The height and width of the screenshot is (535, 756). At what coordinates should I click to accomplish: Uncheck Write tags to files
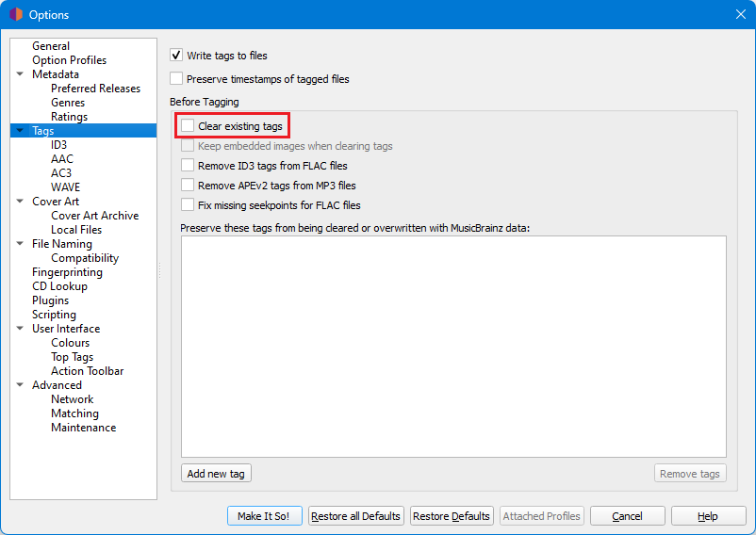point(176,55)
